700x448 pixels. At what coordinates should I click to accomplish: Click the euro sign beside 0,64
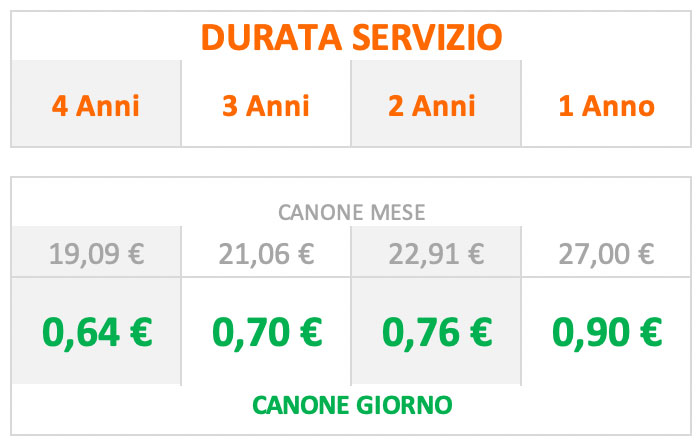tap(141, 332)
